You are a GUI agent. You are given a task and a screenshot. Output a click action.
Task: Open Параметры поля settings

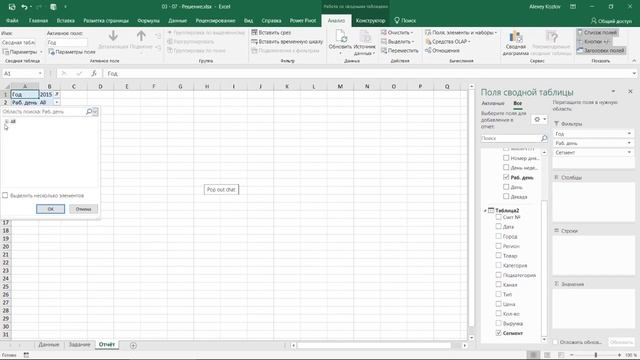(72, 52)
